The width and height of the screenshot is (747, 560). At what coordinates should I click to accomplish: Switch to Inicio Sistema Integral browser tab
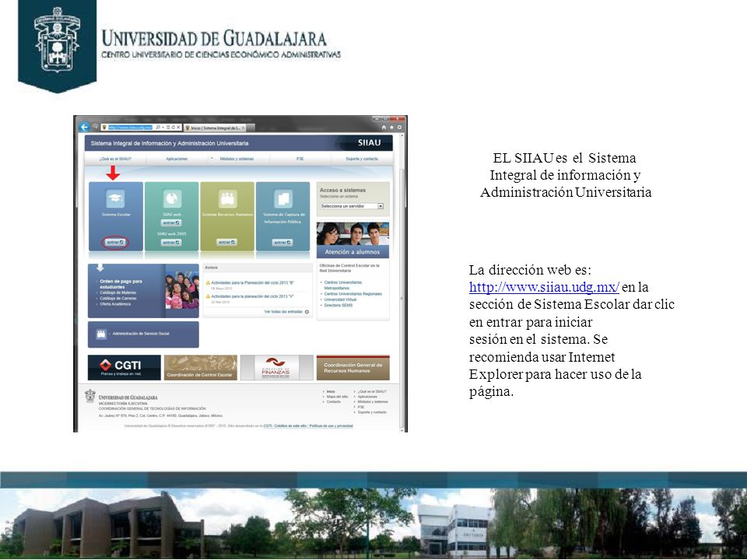click(x=216, y=128)
